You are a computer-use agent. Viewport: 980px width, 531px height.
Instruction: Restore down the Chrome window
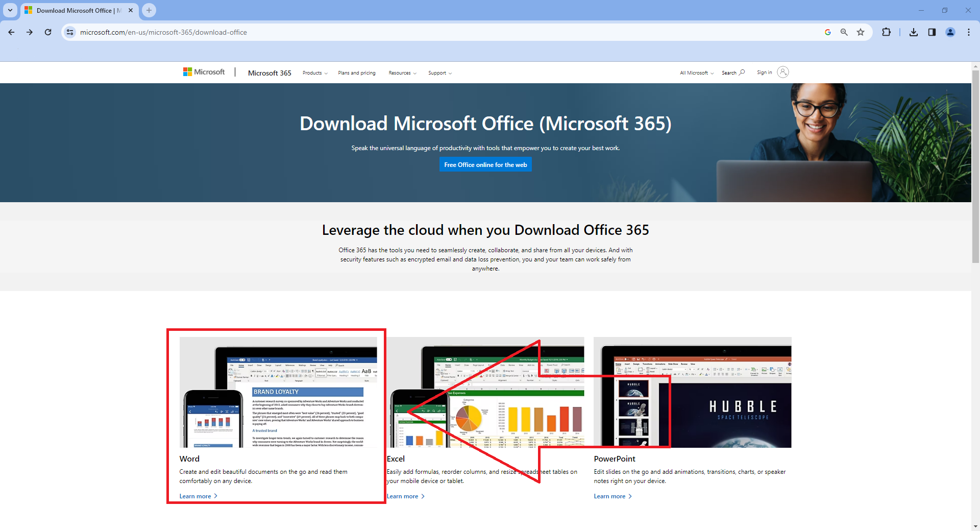click(x=945, y=10)
